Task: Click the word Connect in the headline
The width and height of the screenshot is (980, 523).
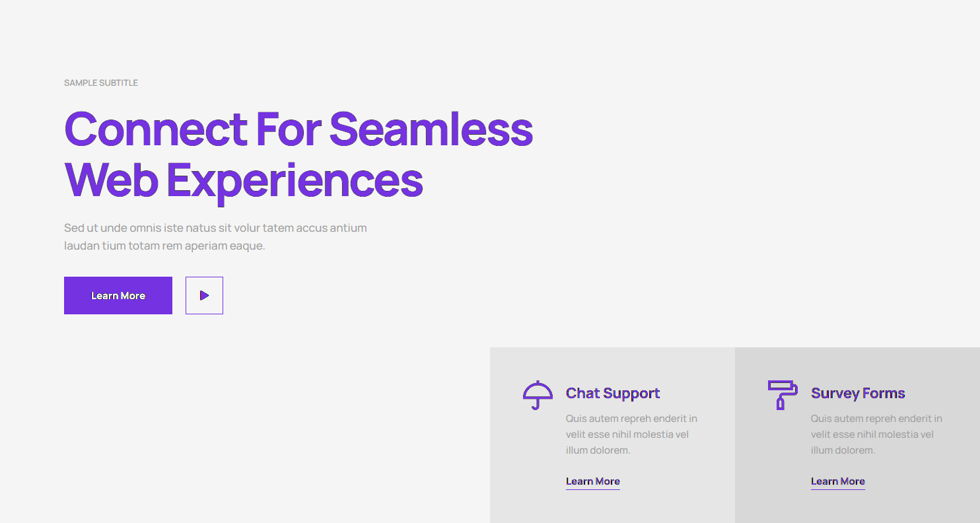Action: click(x=156, y=129)
